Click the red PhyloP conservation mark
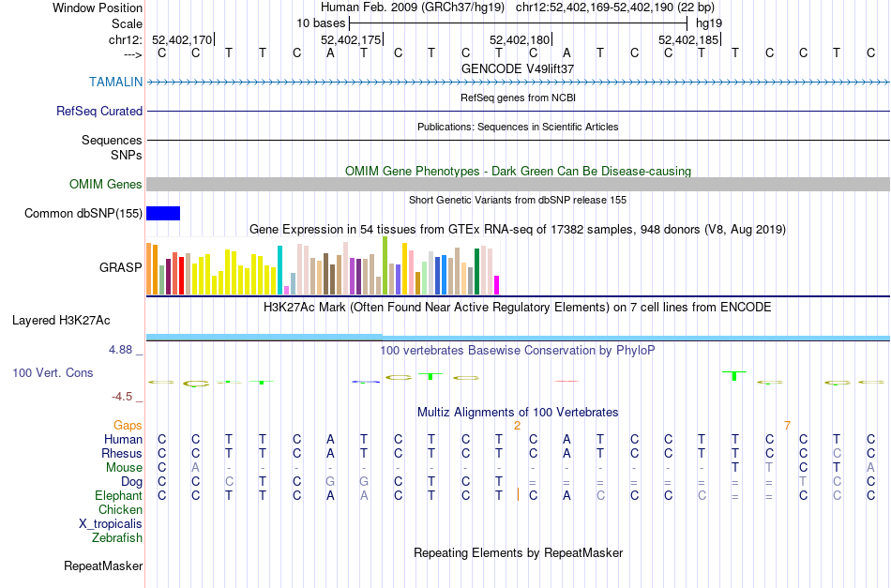 click(x=566, y=381)
